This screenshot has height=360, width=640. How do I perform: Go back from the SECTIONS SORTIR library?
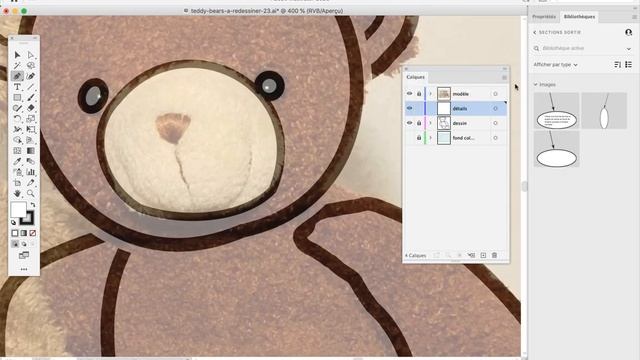click(x=535, y=32)
